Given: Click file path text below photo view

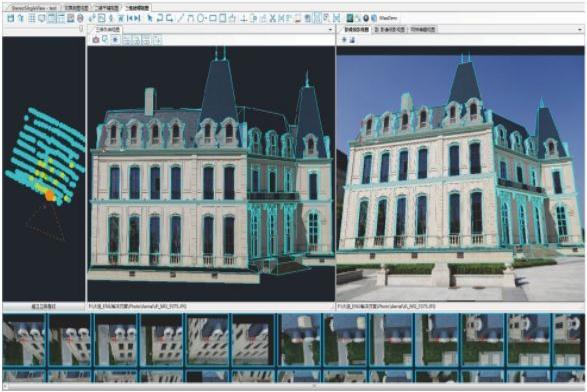Looking at the screenshot, I should 386,307.
